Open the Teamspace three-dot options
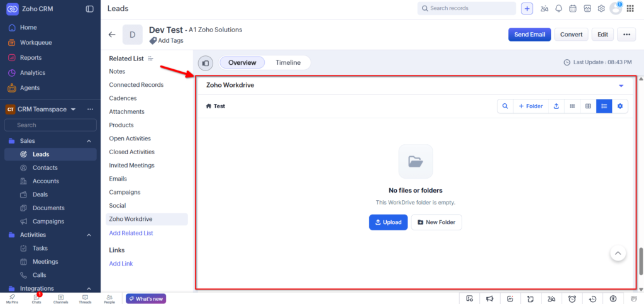The width and height of the screenshot is (644, 304). (91, 110)
